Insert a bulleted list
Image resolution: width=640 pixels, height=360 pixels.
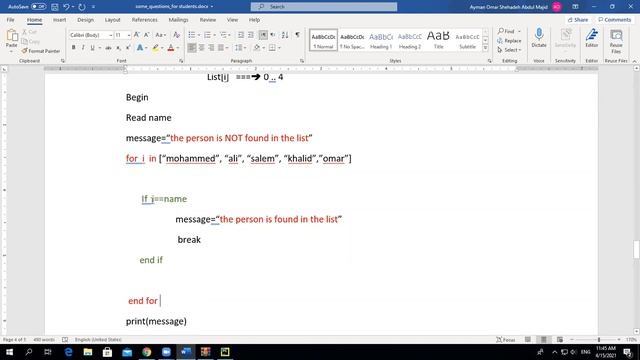tap(192, 35)
